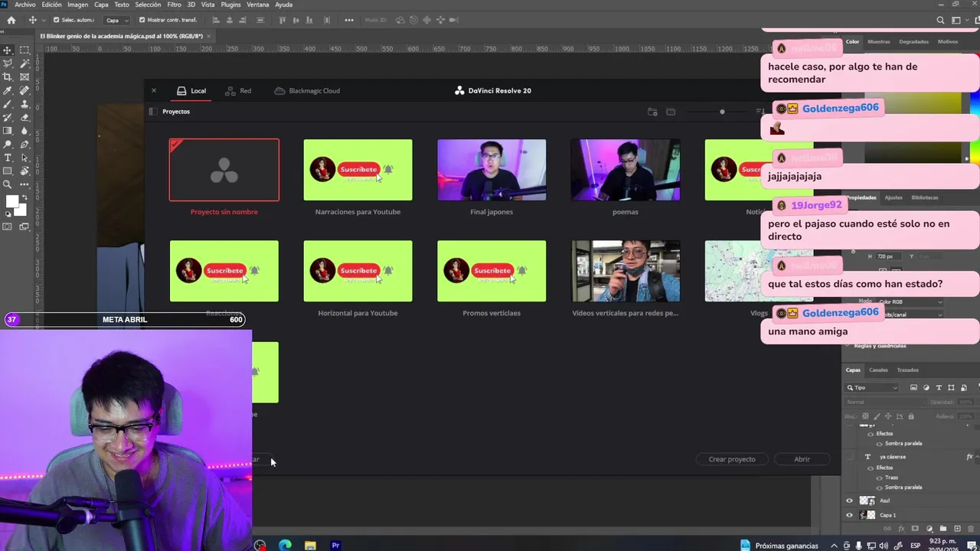Open the Archivo menu
Screen dimensions: 980x551
(x=24, y=5)
